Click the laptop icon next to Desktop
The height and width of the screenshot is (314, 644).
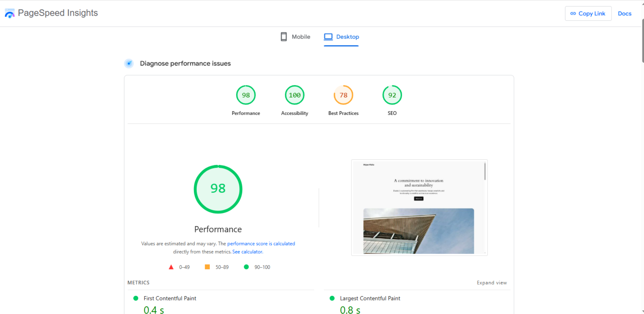(x=328, y=37)
